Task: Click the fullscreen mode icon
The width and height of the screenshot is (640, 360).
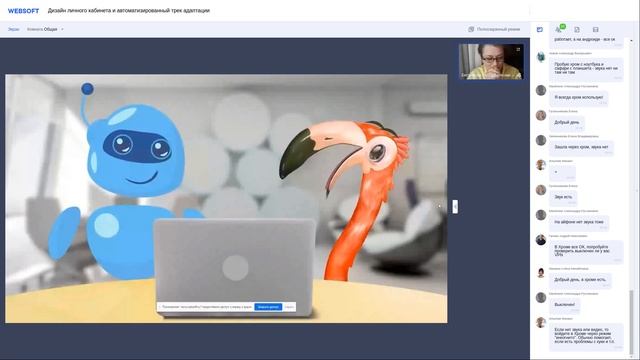Action: click(471, 29)
